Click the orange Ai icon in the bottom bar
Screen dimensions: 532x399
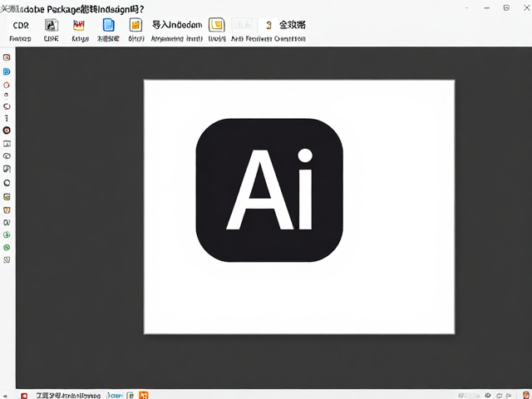[144, 396]
